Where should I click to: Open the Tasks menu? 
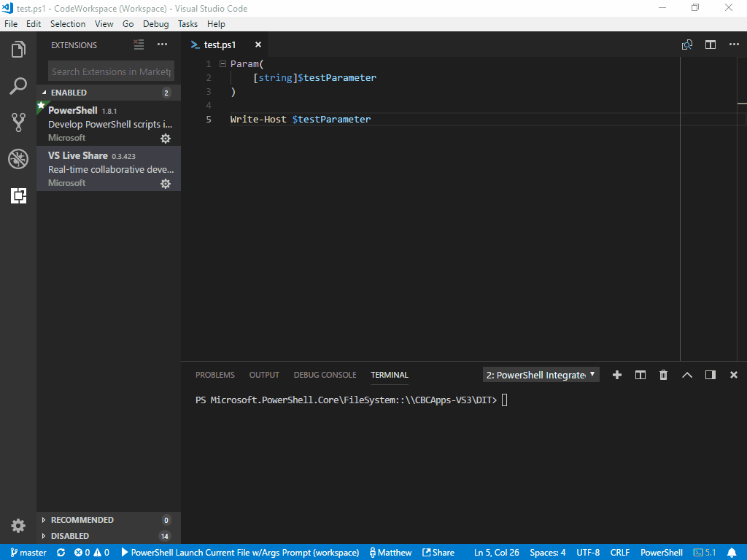(x=187, y=24)
